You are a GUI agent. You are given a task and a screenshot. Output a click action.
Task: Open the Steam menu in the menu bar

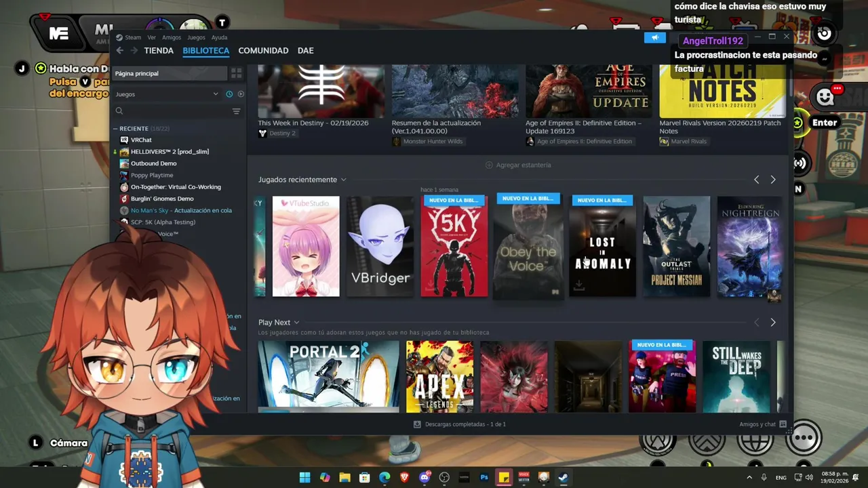click(129, 37)
